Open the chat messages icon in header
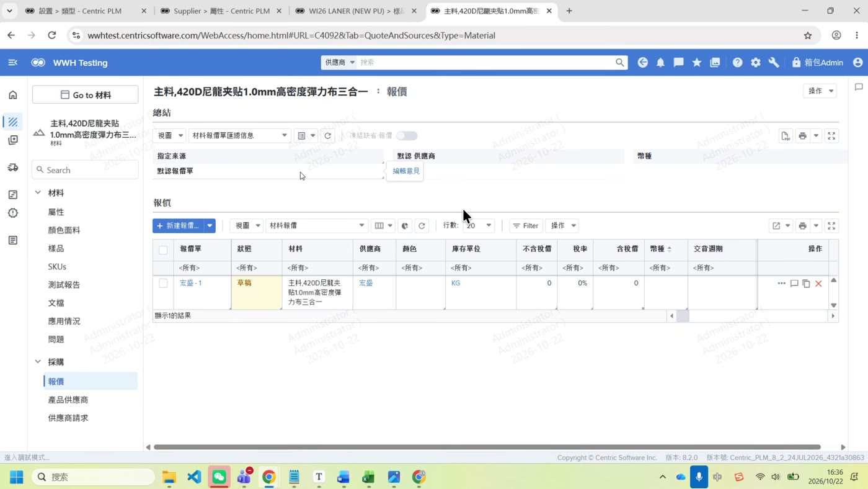 (679, 63)
